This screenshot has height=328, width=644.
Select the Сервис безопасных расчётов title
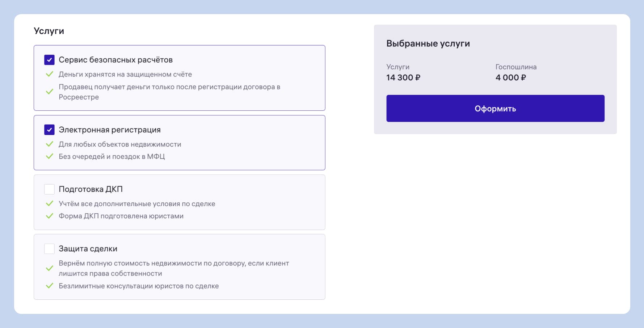115,60
